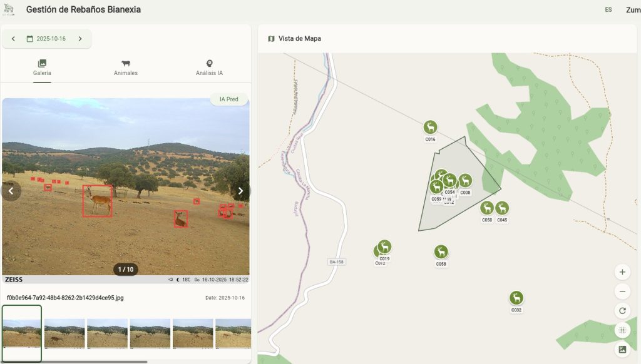Select deer marker C016 on map
This screenshot has height=364, width=641.
coord(430,128)
